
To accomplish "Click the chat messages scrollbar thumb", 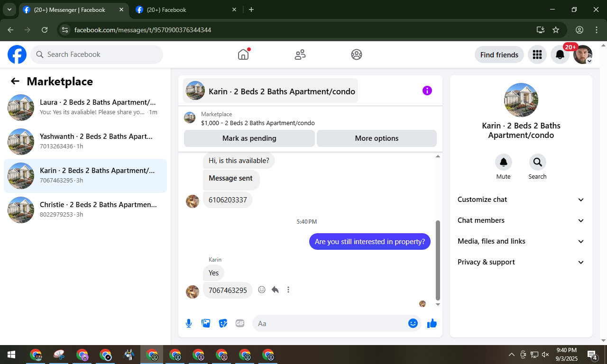I will pyautogui.click(x=438, y=261).
